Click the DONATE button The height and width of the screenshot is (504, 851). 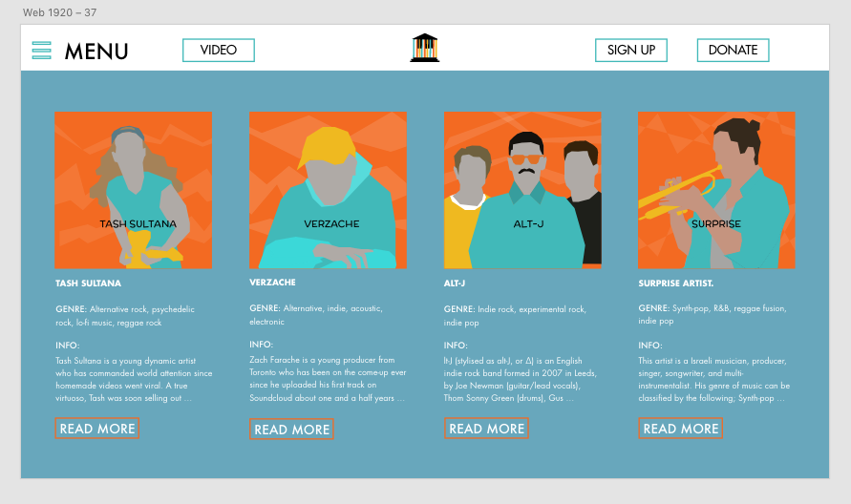pyautogui.click(x=733, y=50)
